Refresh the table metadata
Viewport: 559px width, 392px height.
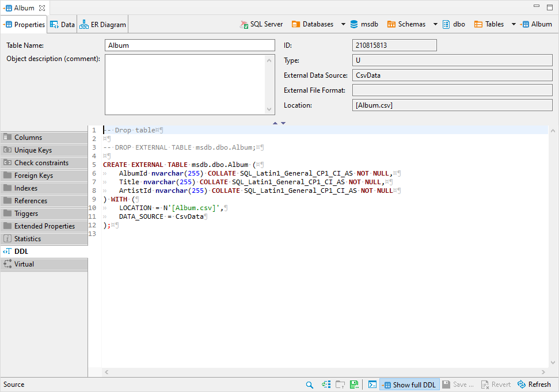coord(534,385)
